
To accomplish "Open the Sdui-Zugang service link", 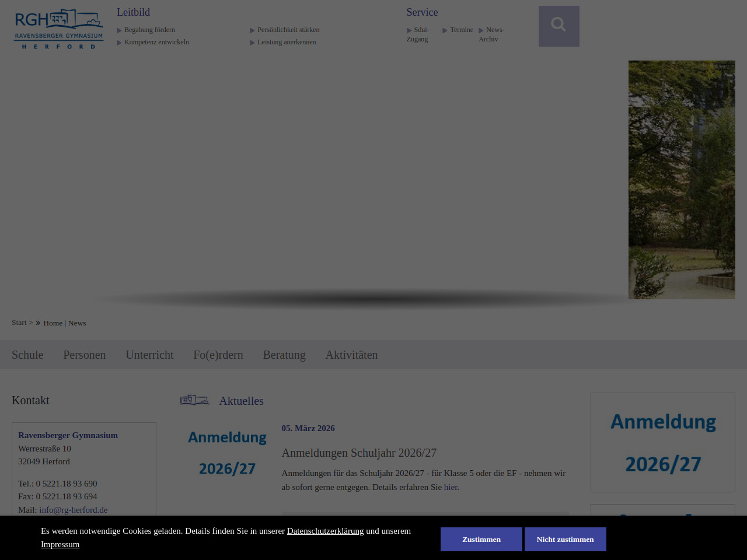I will [419, 34].
